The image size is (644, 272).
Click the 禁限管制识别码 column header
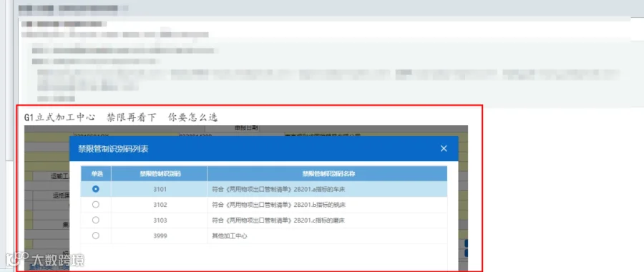tap(159, 174)
